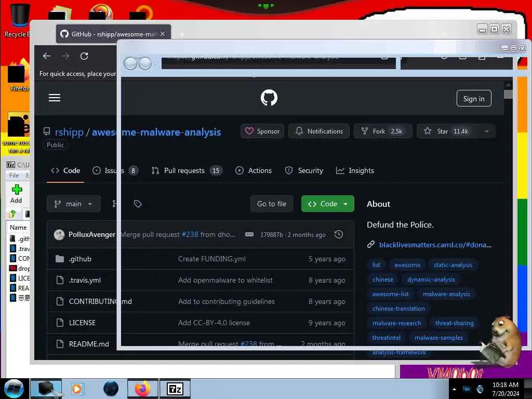Expand the main branch dropdown

click(x=74, y=204)
